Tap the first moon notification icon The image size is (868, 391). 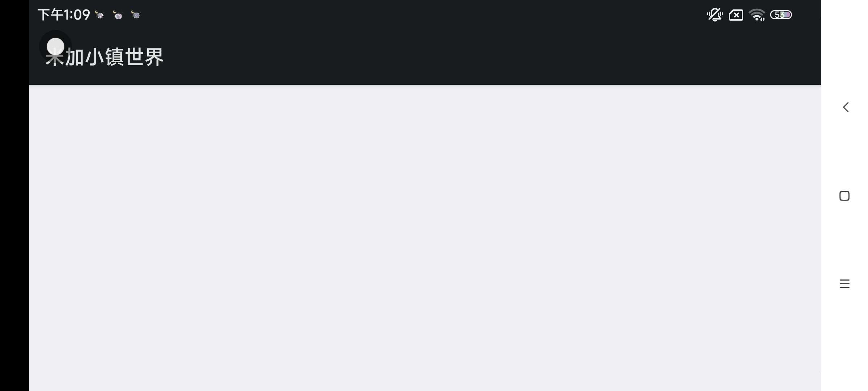coord(99,15)
